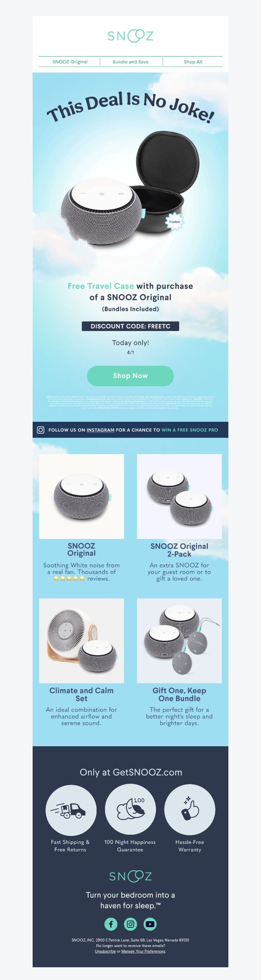Click the Unsubscribe link
The image size is (261, 980).
click(105, 951)
